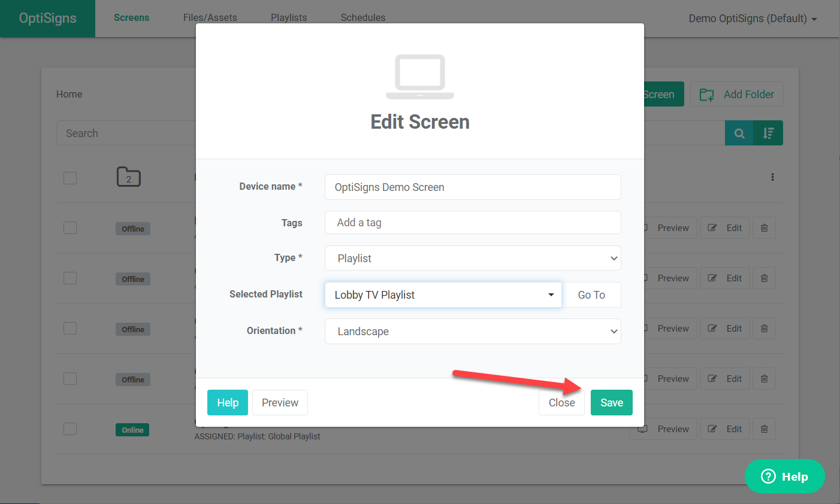
Task: Click the Go To button
Action: 591,294
